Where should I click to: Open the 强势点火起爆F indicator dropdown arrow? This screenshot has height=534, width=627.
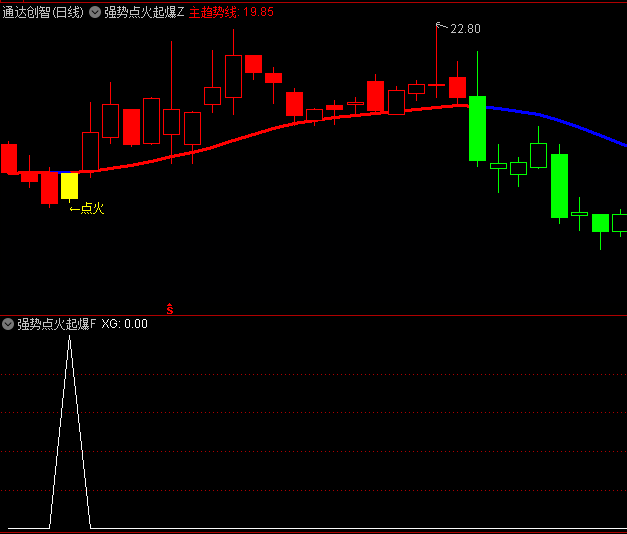coord(8,324)
